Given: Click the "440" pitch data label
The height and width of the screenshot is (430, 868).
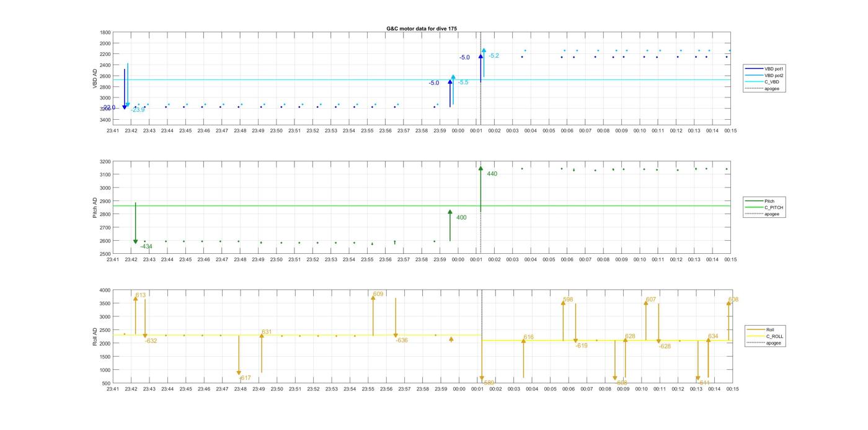Looking at the screenshot, I should tap(492, 174).
